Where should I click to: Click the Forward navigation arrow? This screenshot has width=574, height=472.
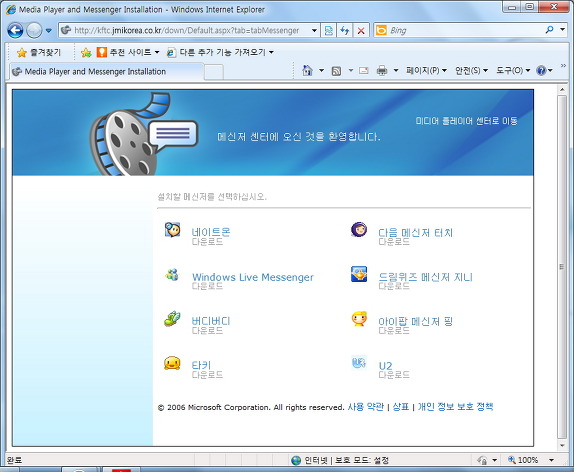pyautogui.click(x=34, y=30)
